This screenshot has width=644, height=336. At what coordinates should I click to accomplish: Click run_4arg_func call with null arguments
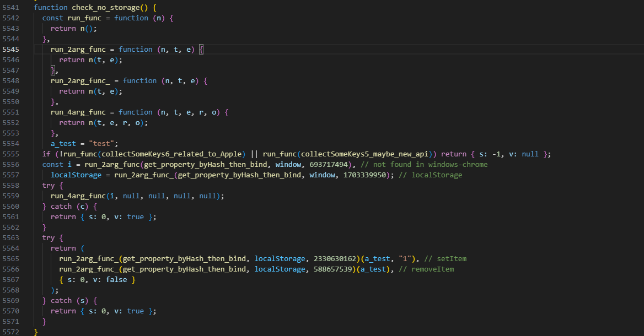coord(138,196)
